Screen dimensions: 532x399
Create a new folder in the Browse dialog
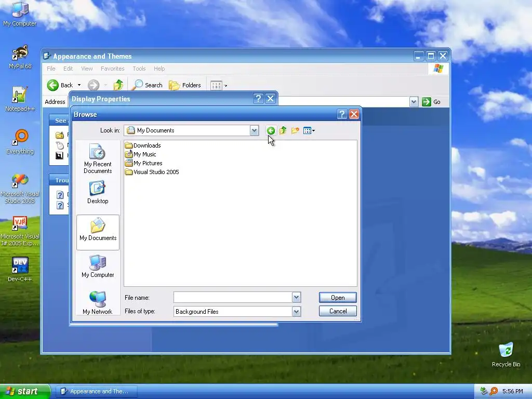[295, 130]
